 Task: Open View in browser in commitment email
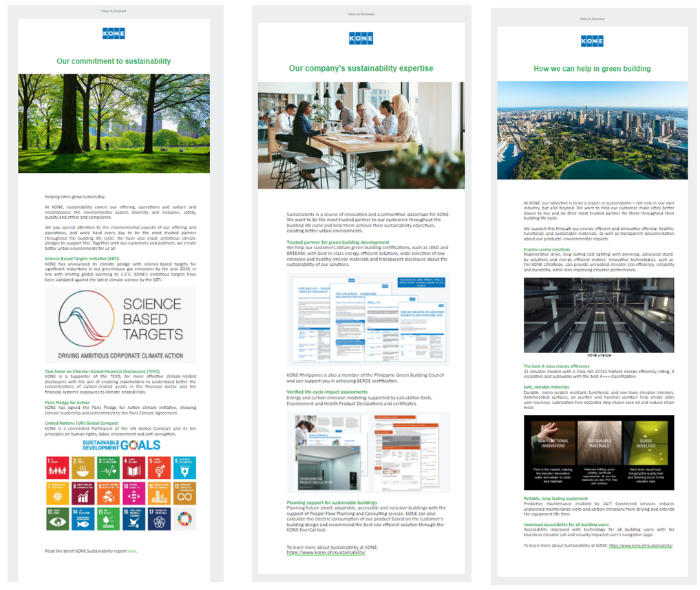[114, 11]
